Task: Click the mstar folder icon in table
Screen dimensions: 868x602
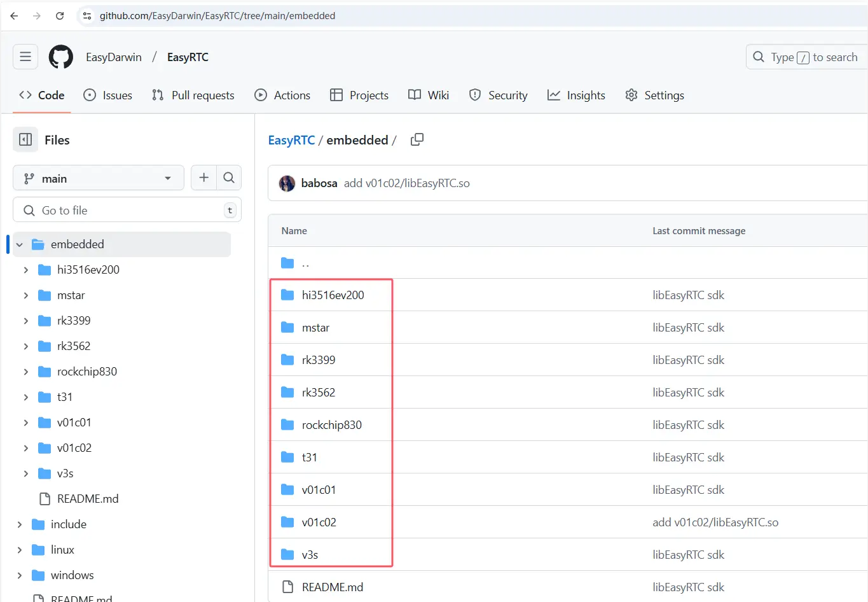Action: point(287,327)
